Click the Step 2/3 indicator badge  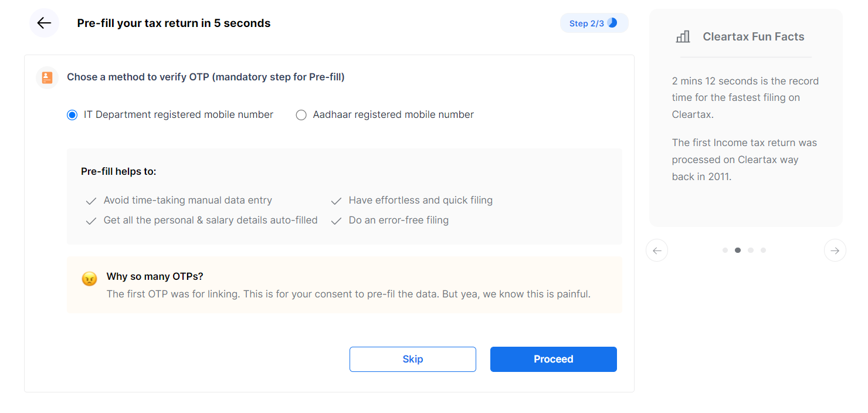click(x=594, y=23)
